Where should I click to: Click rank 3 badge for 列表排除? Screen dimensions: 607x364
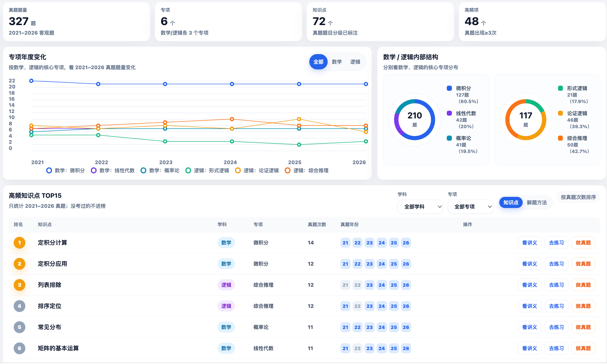click(19, 285)
